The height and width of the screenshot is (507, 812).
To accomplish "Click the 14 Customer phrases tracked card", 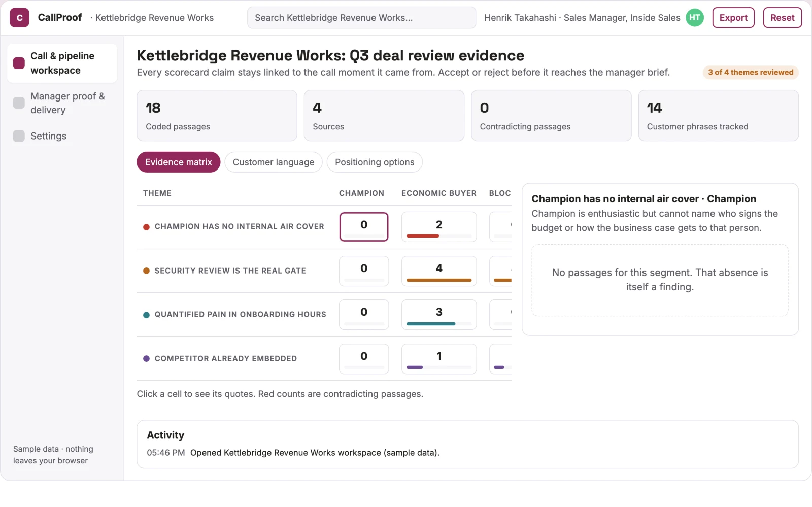I will (718, 116).
